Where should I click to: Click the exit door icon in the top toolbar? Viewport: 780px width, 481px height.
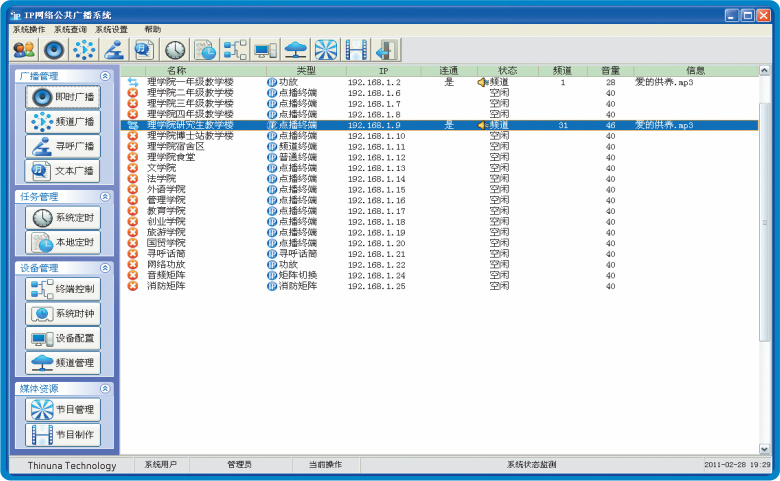point(386,49)
